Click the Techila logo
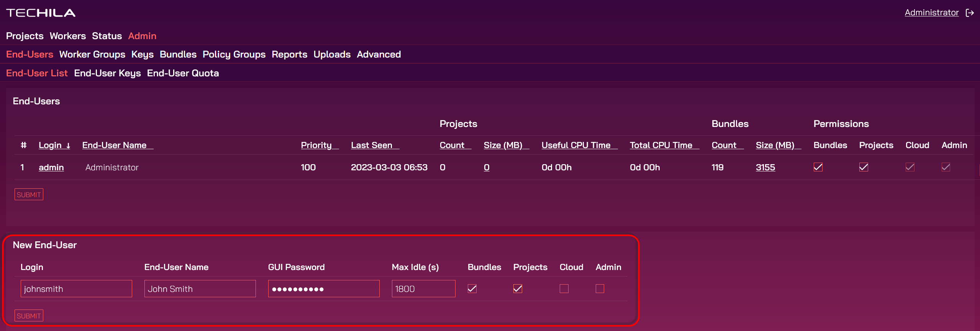Screen dimensions: 980x331 click(41, 13)
